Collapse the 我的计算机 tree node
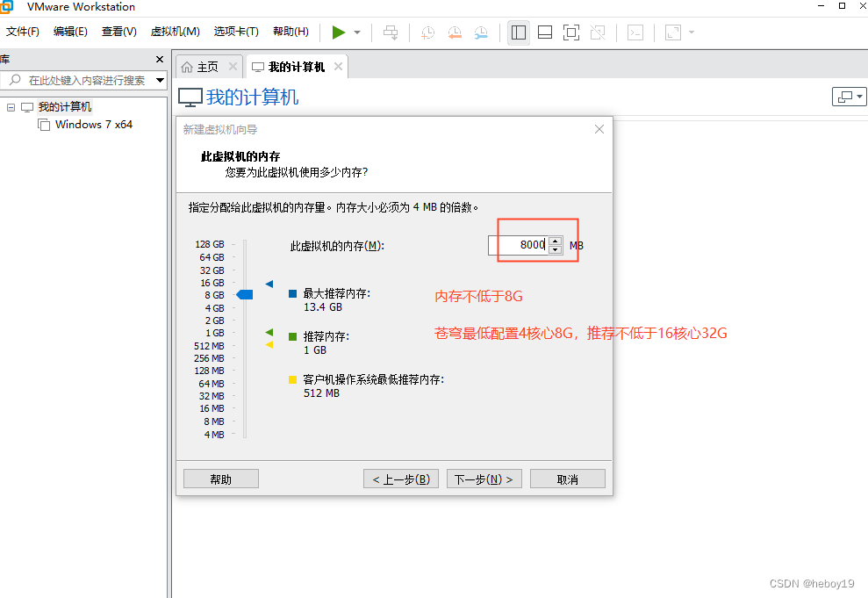The image size is (868, 598). [11, 107]
